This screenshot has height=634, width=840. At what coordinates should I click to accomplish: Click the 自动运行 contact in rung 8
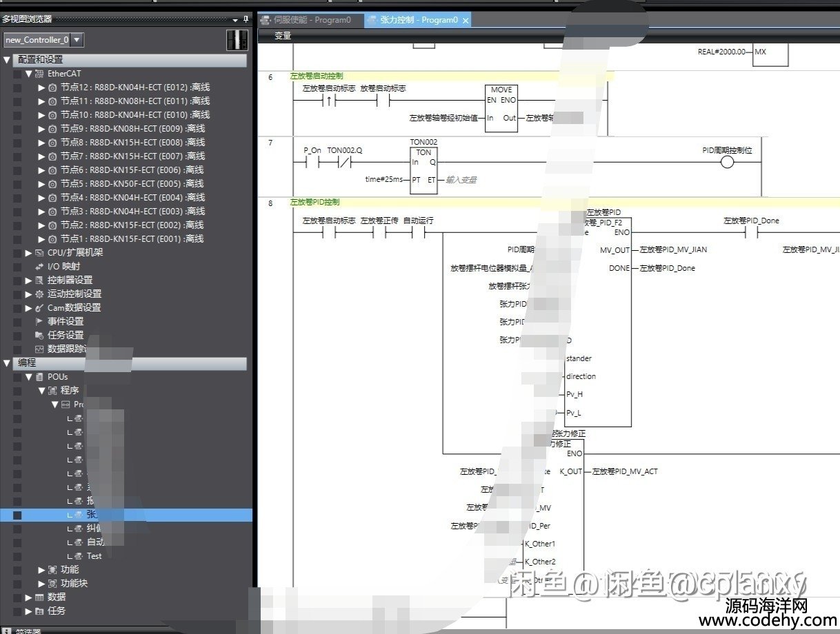pyautogui.click(x=419, y=233)
